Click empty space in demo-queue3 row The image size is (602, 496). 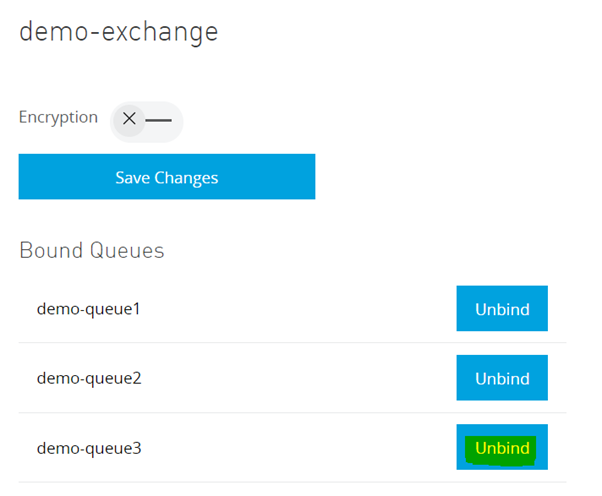tap(300, 448)
